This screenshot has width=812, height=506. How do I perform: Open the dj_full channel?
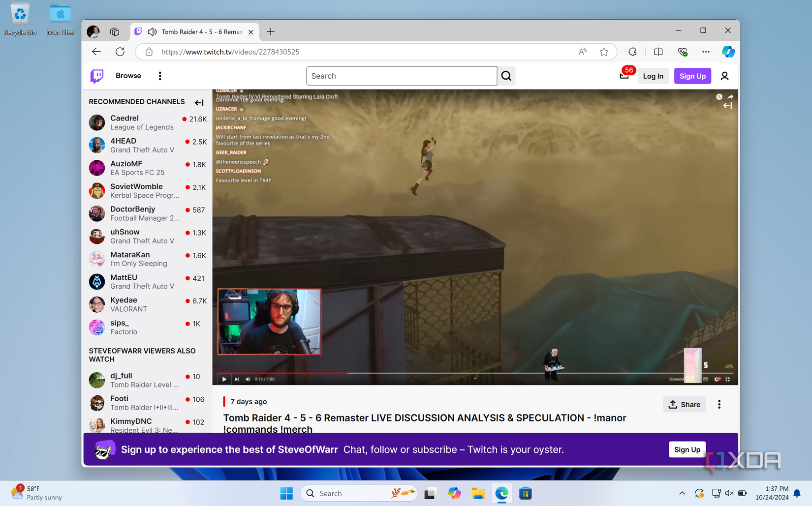[x=148, y=380]
